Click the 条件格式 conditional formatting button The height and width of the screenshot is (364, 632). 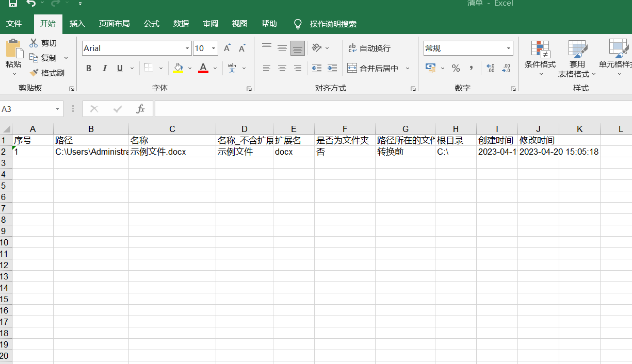pos(540,58)
